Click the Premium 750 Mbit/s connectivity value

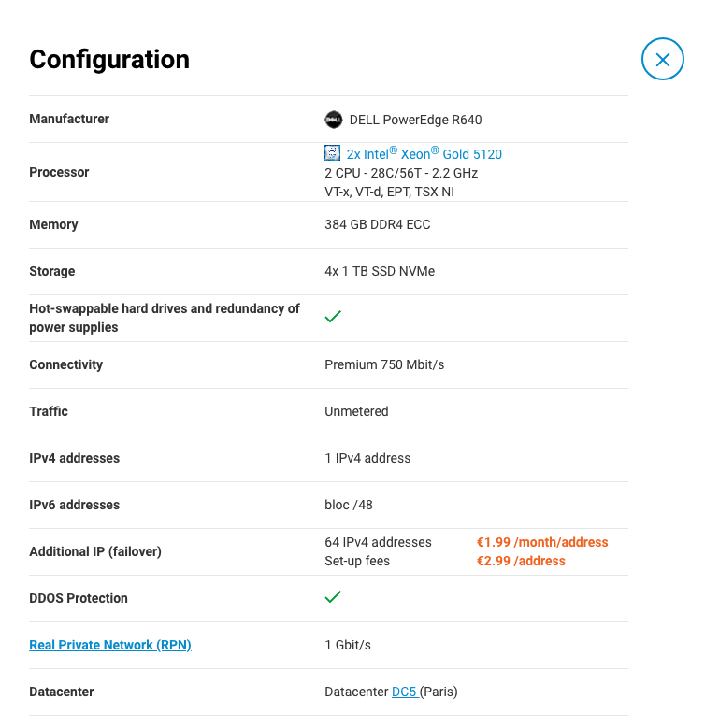click(384, 364)
